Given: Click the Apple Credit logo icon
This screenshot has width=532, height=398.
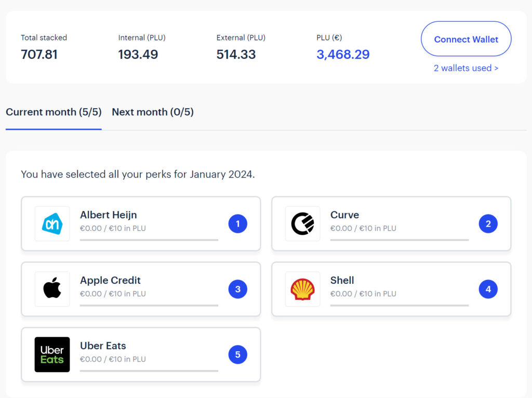Looking at the screenshot, I should (x=52, y=289).
